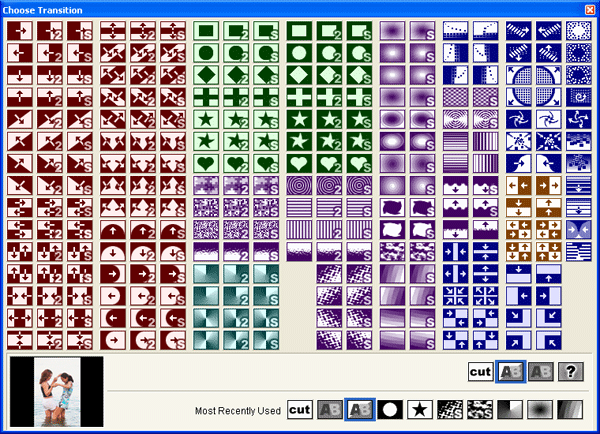Screen dimensions: 600x434
Task: Pick blue transition with broken horizontal text lines
Action: coord(579,252)
